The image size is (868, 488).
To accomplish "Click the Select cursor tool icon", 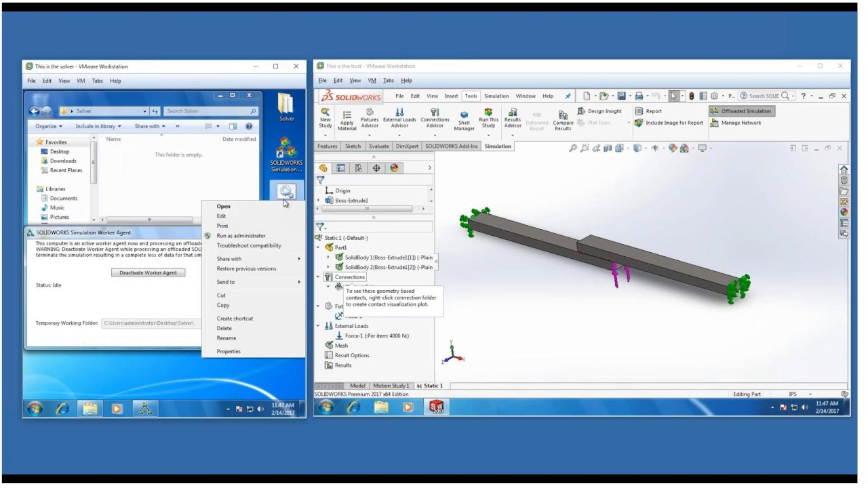I will point(673,96).
